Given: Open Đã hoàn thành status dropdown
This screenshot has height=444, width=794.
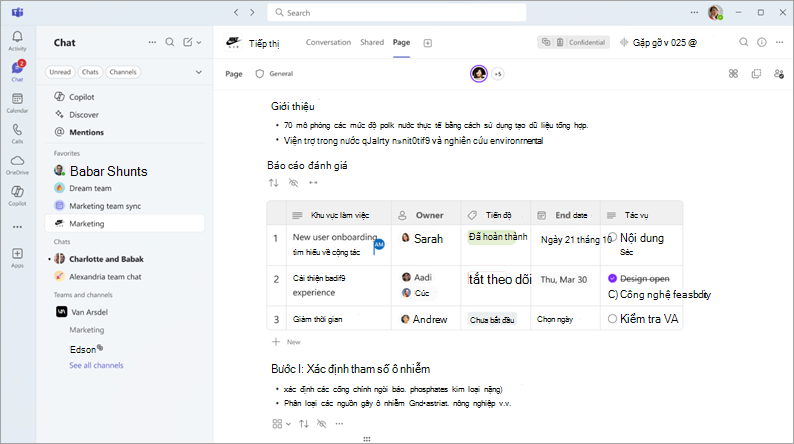Looking at the screenshot, I should coord(497,237).
